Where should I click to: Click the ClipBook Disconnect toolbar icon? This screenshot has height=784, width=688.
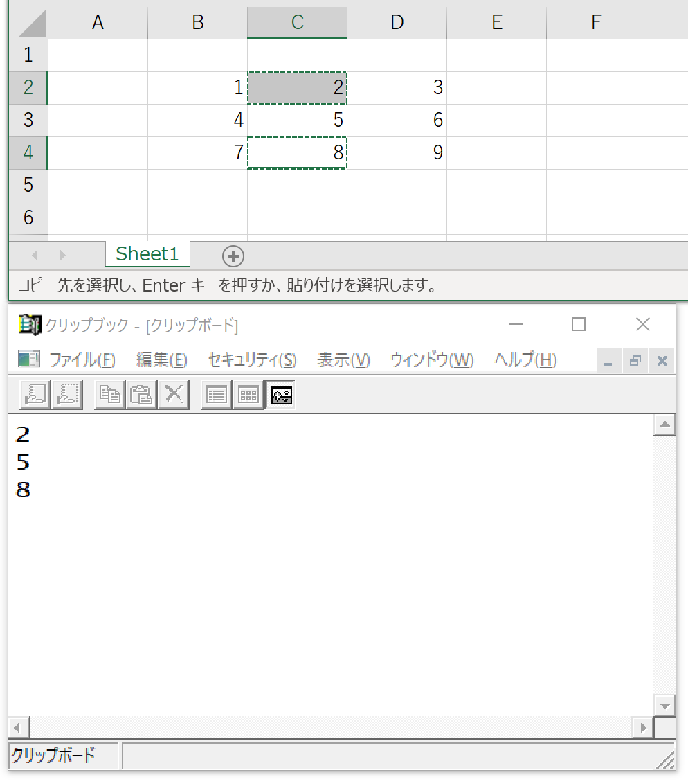pos(67,395)
